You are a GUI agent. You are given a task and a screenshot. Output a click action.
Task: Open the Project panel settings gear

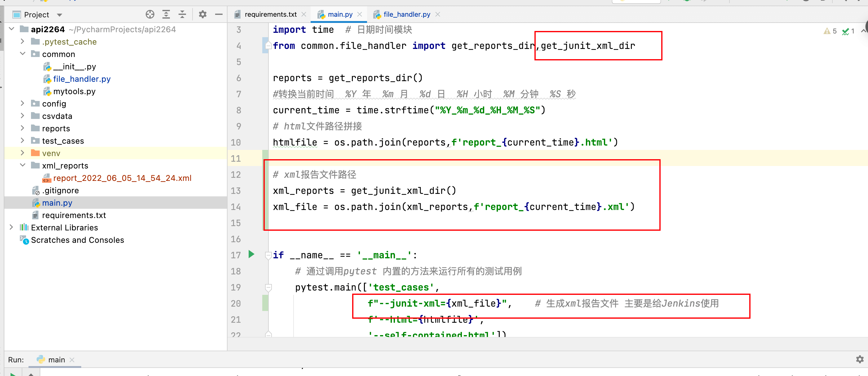pyautogui.click(x=202, y=15)
